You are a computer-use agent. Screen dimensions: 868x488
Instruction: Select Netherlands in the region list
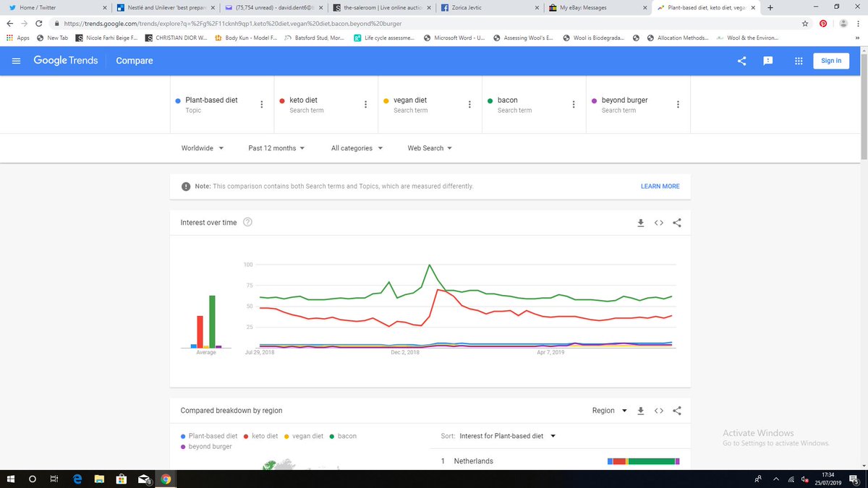[473, 461]
